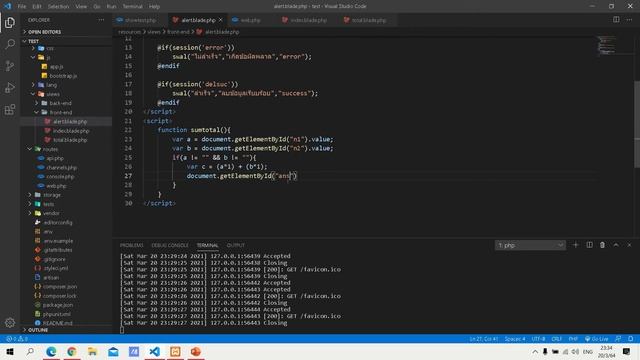Open the Source Control view
Viewport: 640px width, 360px height.
click(x=10, y=66)
